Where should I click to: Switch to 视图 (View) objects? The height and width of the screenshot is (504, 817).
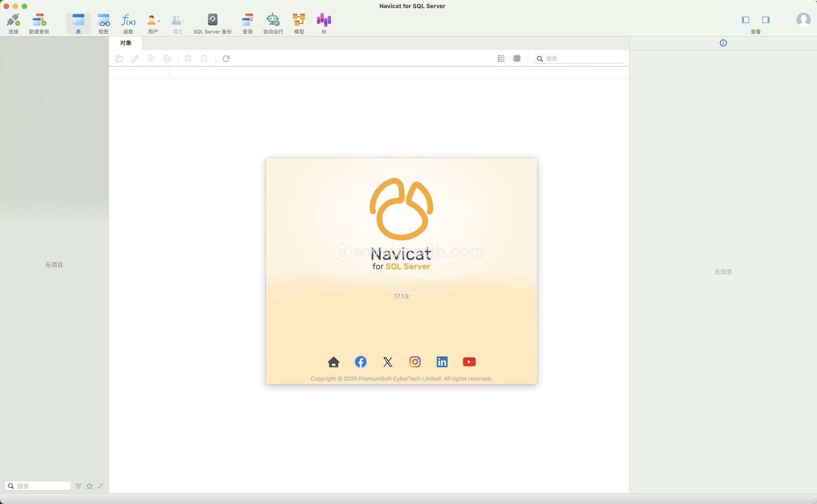click(103, 23)
